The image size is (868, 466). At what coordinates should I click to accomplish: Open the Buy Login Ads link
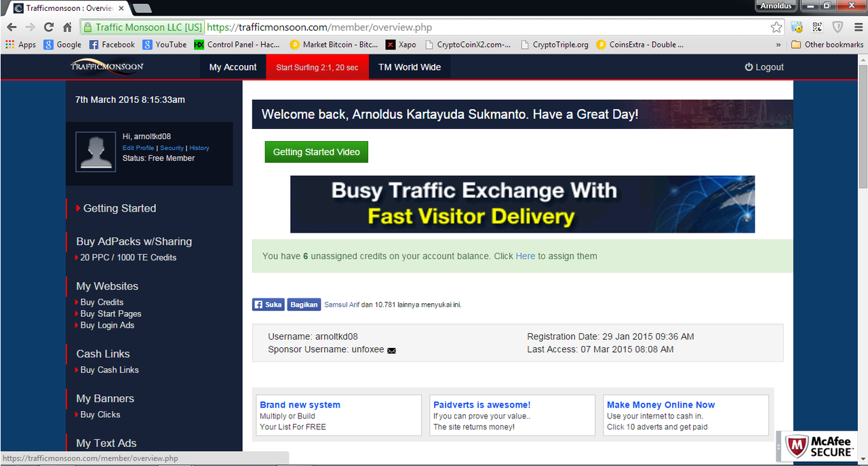(x=107, y=326)
